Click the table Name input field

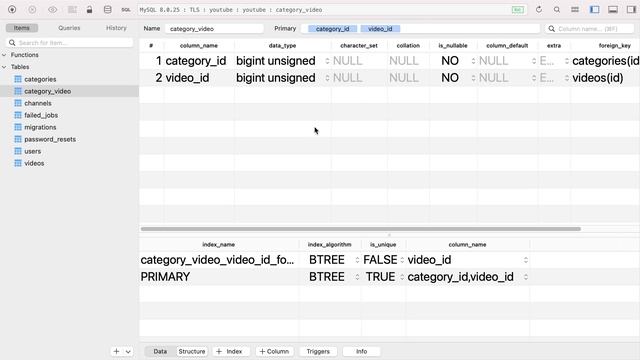[214, 29]
